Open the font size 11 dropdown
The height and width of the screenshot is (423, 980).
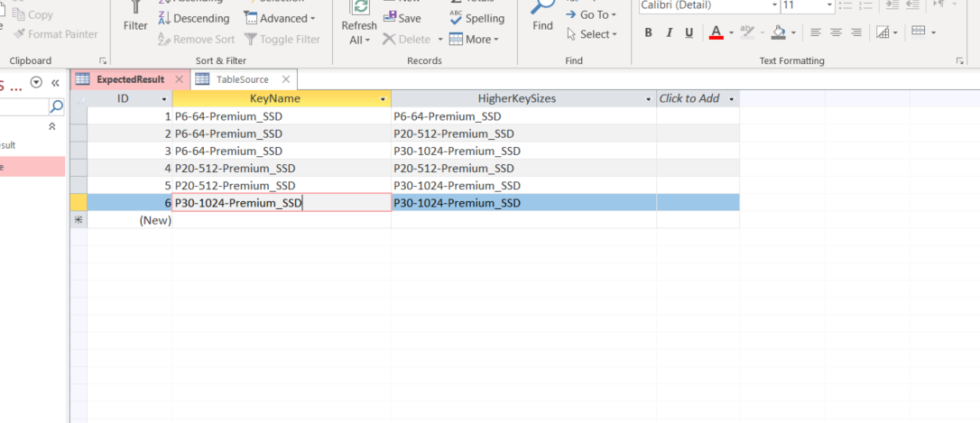click(x=830, y=5)
